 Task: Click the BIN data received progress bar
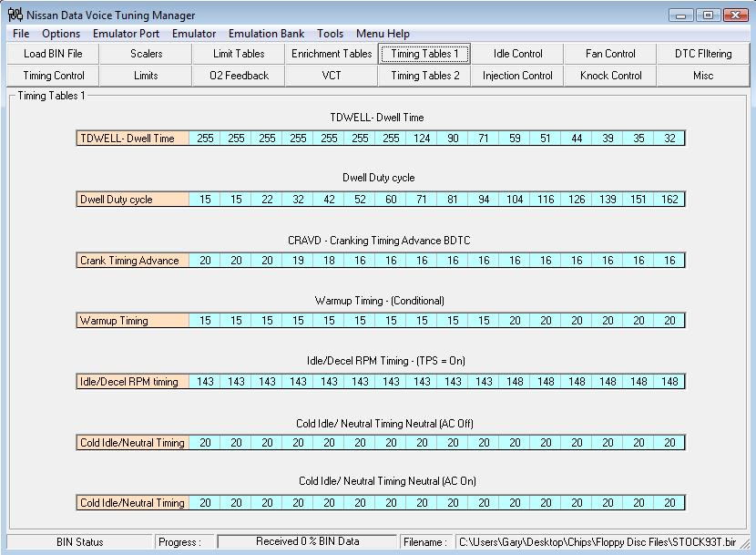point(307,541)
